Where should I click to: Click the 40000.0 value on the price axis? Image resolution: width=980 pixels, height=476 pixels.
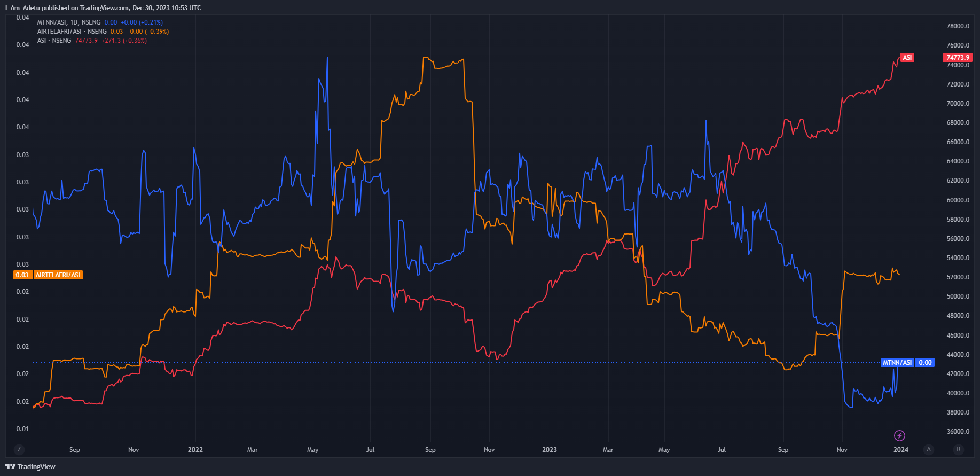click(958, 393)
